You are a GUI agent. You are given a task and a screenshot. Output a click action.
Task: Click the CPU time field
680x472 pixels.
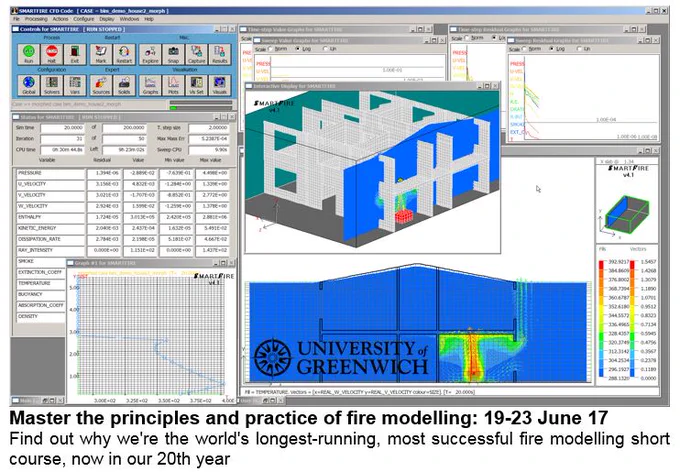pos(62,150)
